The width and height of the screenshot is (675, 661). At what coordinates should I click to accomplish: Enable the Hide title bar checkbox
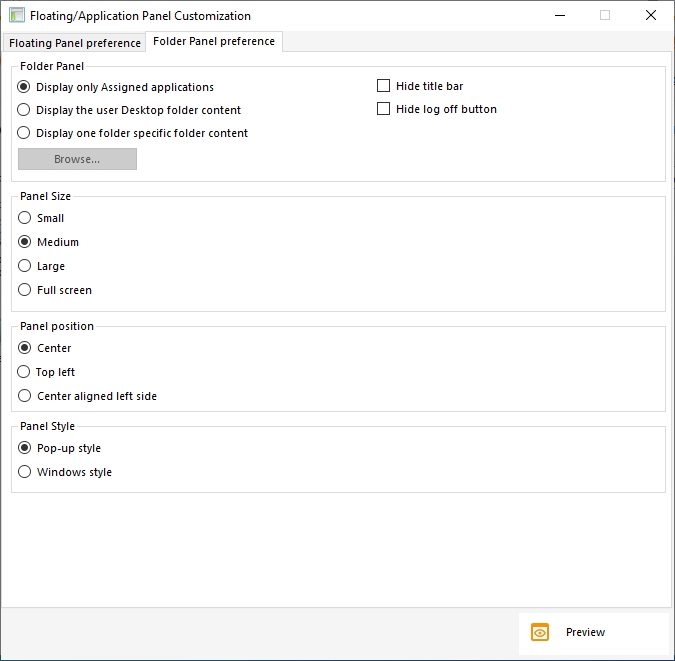(383, 86)
